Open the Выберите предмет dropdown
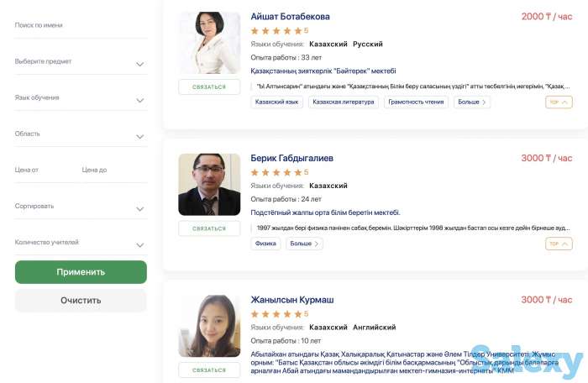 tap(80, 62)
